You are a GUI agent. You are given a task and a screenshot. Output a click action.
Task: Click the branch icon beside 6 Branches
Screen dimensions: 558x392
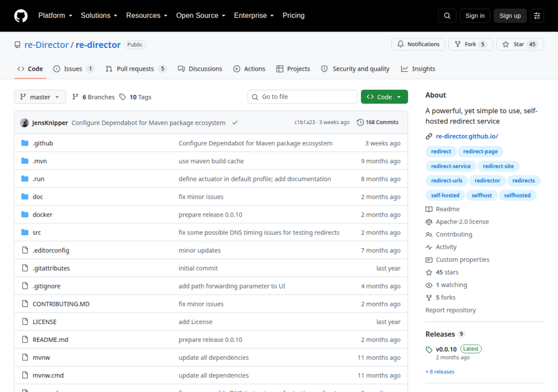[75, 97]
